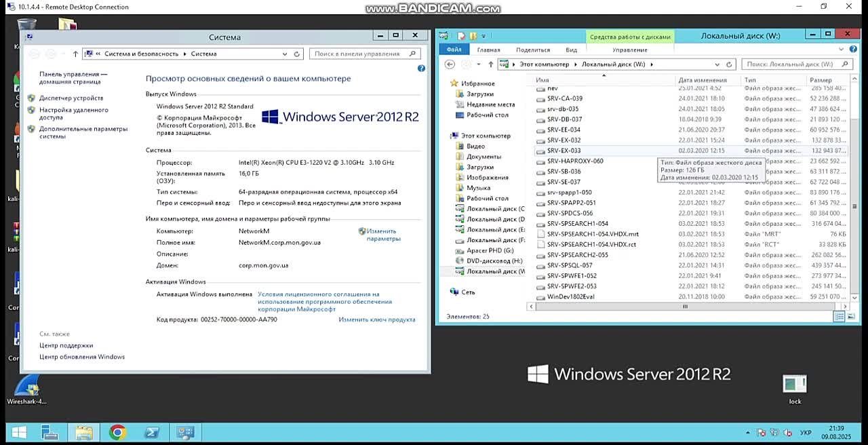Open the Управление ribbon tab
The width and height of the screenshot is (868, 445).
(x=630, y=50)
